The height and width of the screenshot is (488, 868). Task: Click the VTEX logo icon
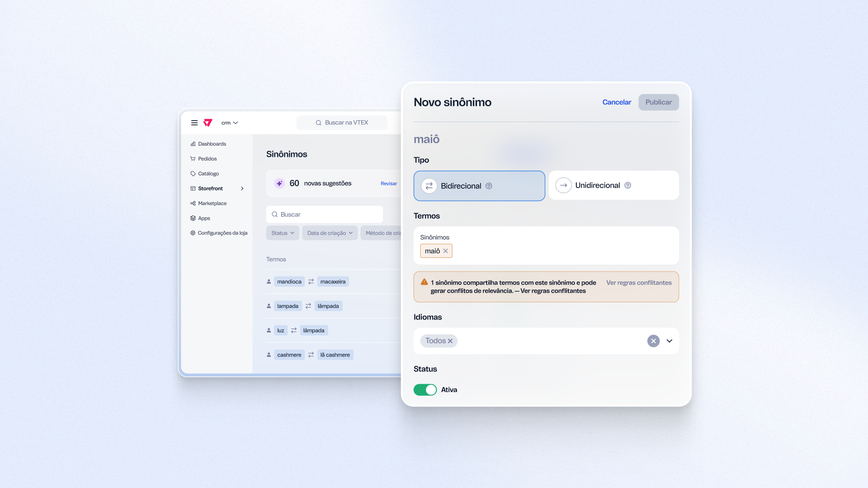208,123
